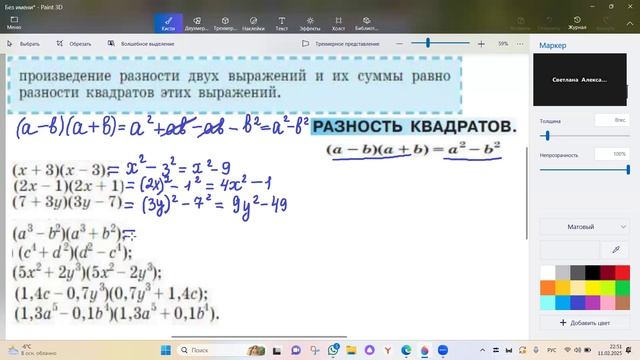Pick the eyedropper color picker tool

[x=616, y=249]
